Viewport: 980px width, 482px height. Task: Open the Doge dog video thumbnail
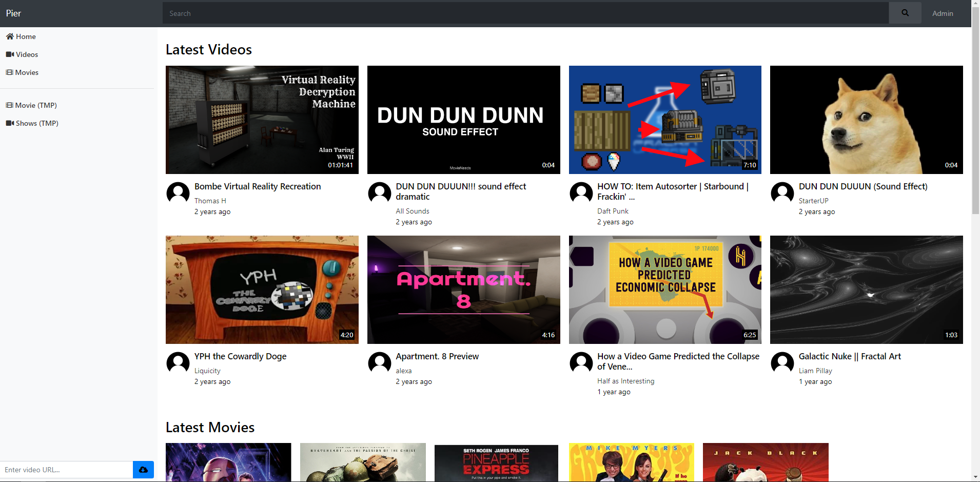[867, 120]
